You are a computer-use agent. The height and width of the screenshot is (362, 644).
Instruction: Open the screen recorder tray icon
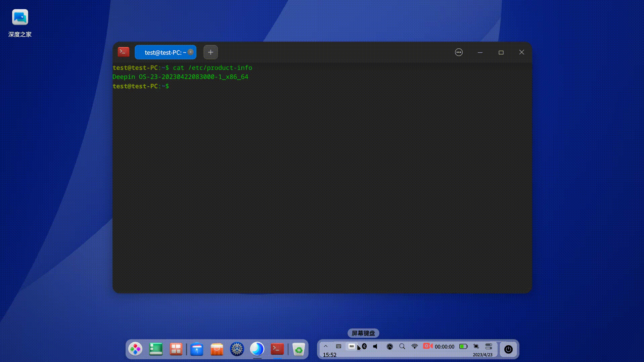pos(427,346)
